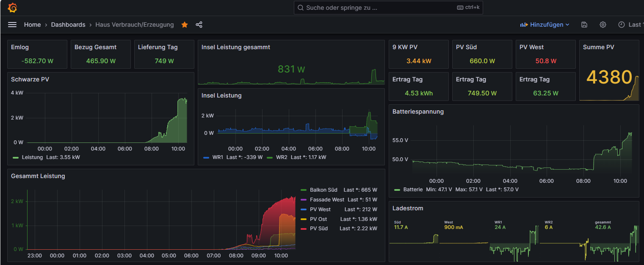
Task: Click the Grafana logo icon
Action: click(x=12, y=8)
